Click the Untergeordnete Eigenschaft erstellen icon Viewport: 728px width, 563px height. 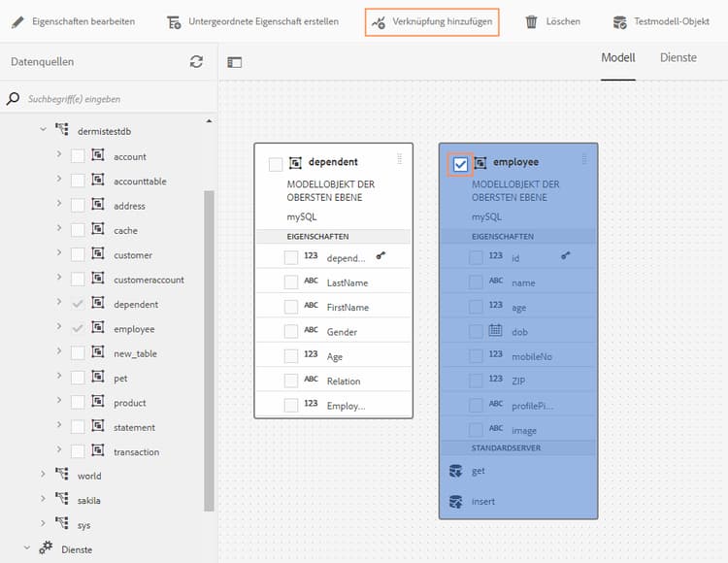[174, 21]
